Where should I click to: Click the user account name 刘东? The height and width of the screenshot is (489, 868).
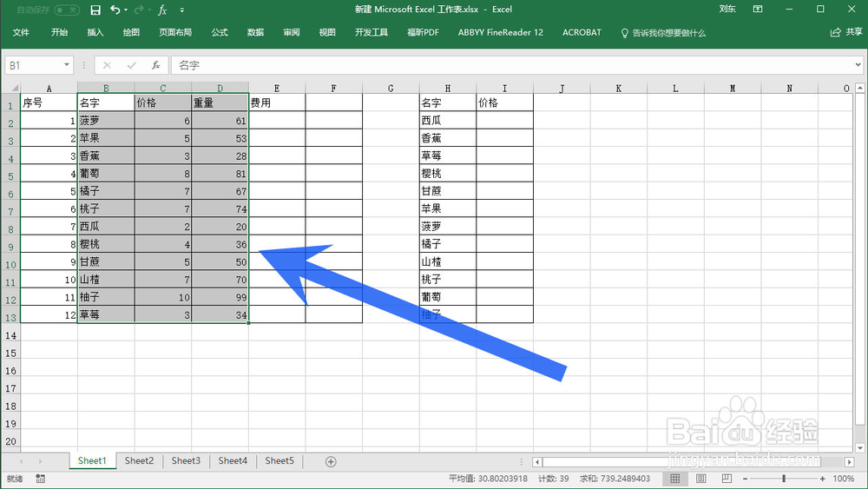(727, 9)
